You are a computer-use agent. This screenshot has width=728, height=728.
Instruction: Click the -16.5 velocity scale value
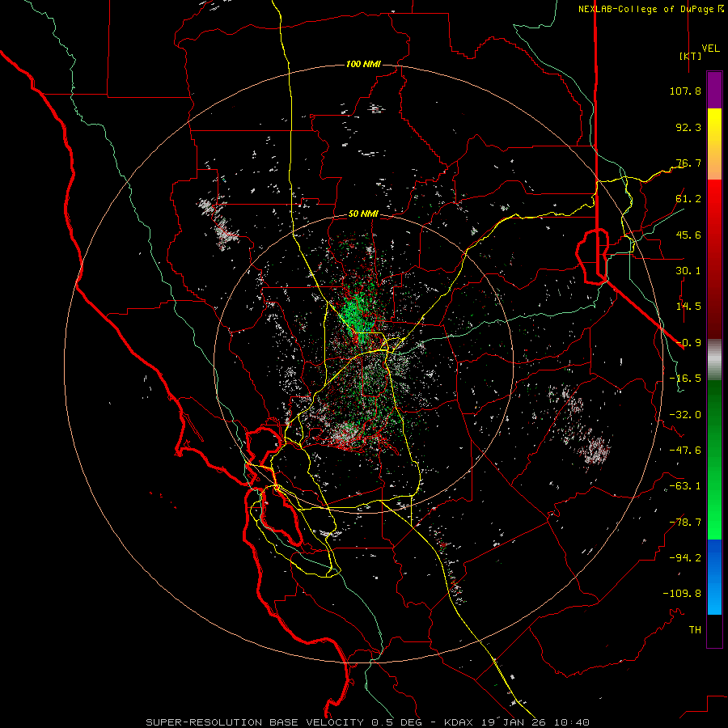[685, 379]
